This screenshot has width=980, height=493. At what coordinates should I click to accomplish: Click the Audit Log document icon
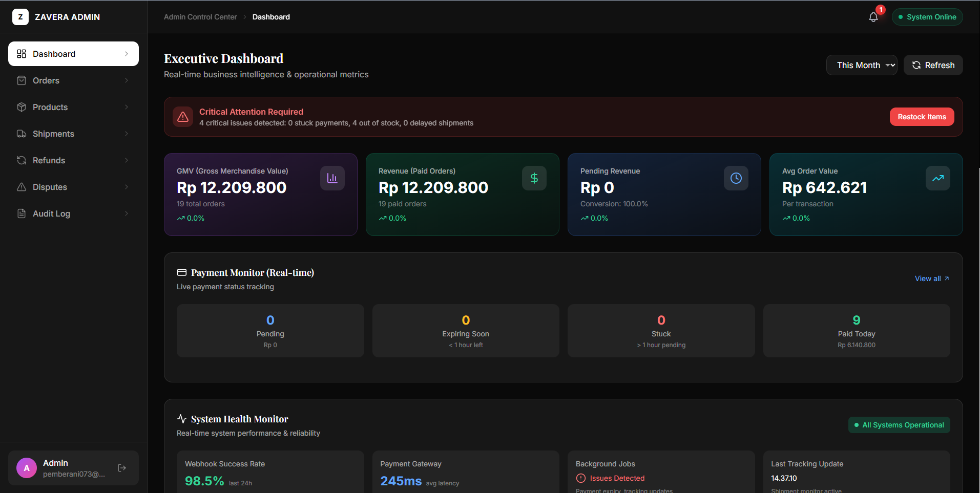click(x=21, y=213)
